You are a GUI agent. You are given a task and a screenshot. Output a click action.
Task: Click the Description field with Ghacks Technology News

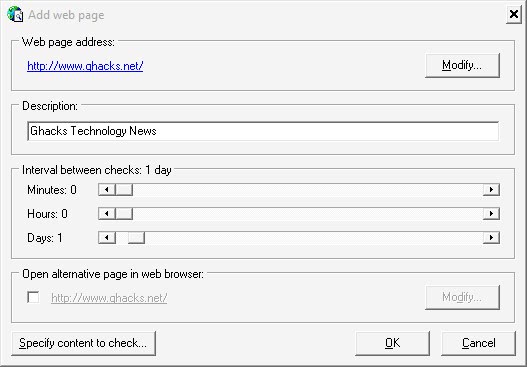[263, 131]
